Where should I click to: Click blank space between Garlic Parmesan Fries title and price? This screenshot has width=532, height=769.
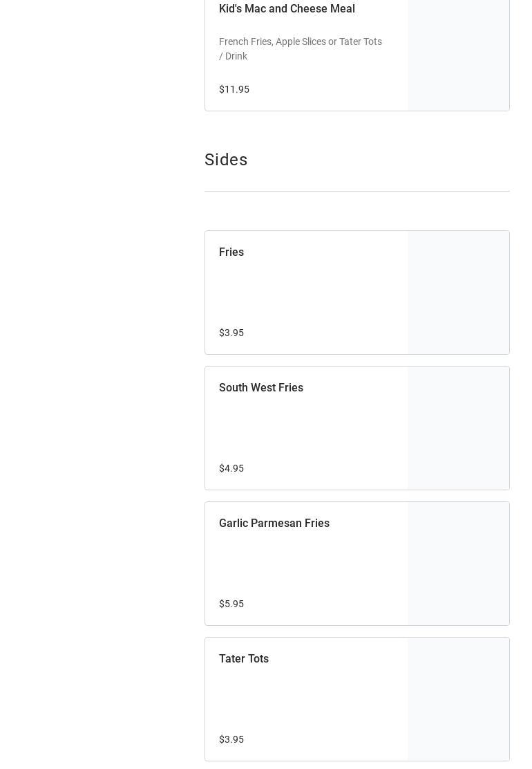pos(304,564)
